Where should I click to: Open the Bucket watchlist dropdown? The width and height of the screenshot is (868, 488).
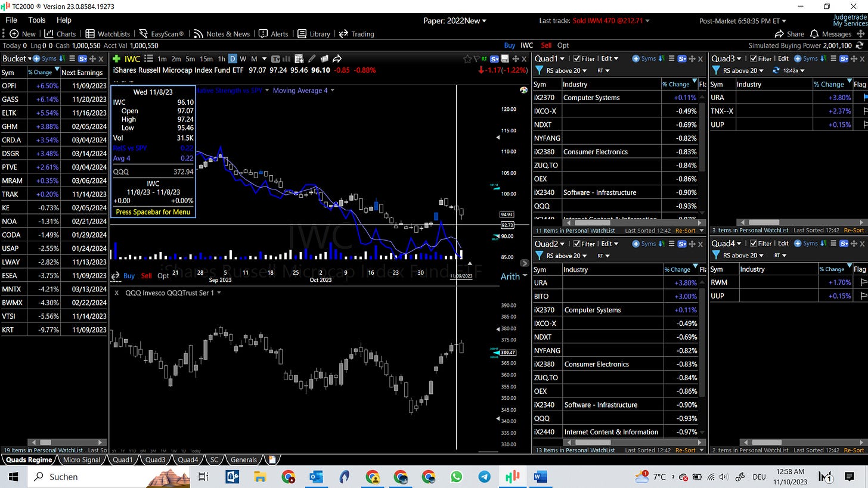click(x=30, y=58)
